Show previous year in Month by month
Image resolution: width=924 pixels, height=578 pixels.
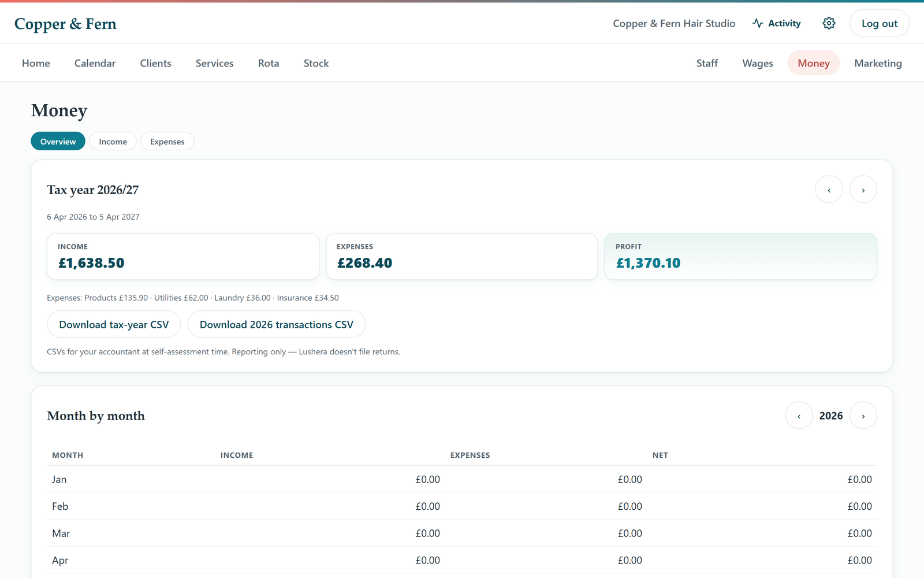click(x=799, y=416)
